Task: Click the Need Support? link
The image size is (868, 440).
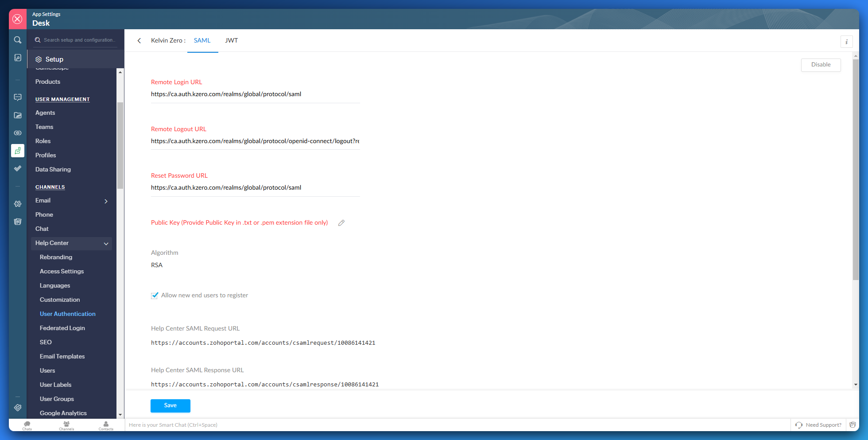Action: click(823, 425)
